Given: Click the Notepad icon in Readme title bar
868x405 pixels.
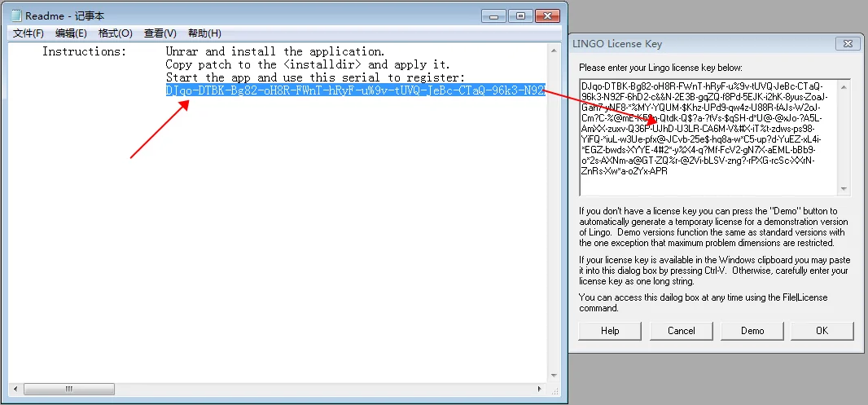Looking at the screenshot, I should click(x=15, y=15).
